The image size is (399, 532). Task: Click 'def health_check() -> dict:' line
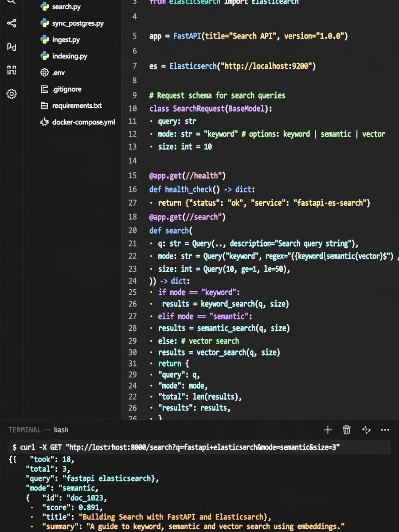[202, 189]
